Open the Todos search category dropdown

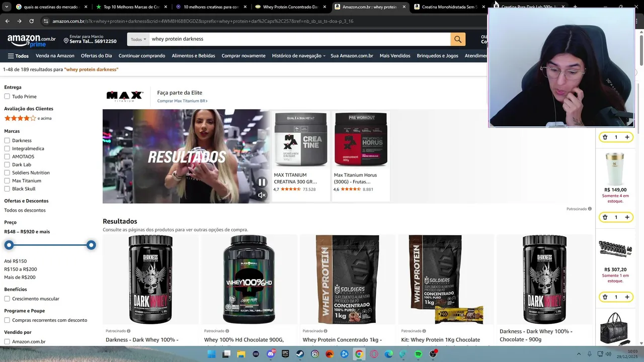[x=138, y=39]
